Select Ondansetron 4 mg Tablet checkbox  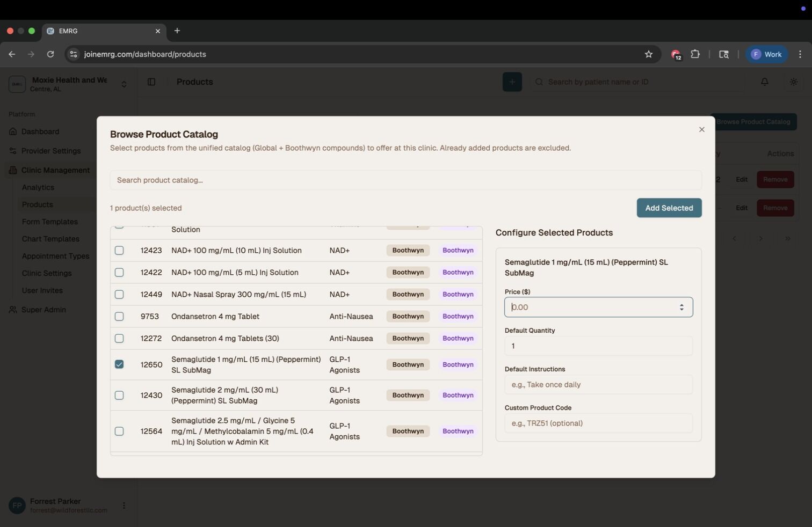[119, 317]
